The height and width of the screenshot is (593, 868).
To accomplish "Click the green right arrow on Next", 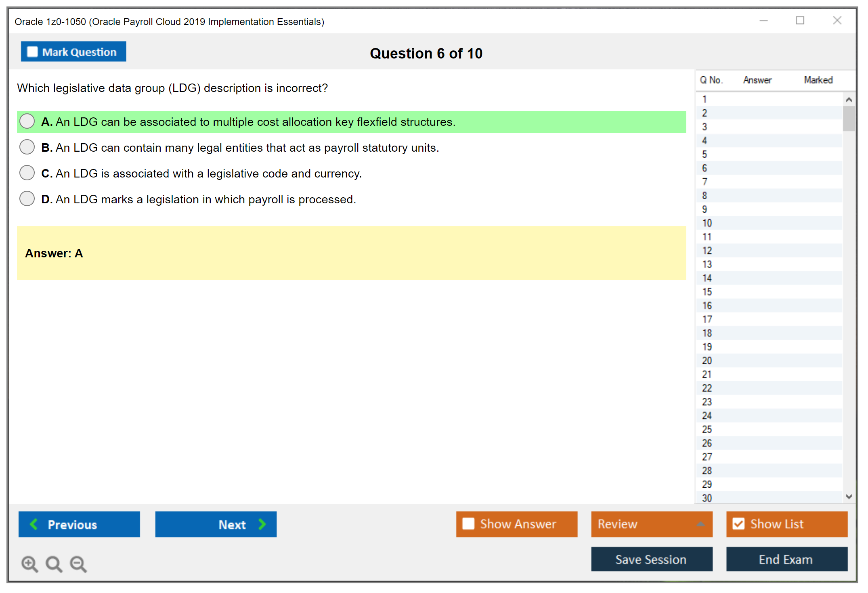I will coord(262,524).
